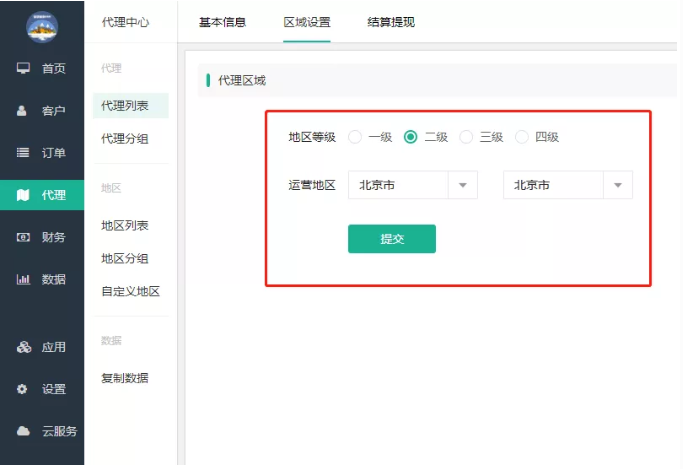Switch to the 结算提现 tab
683x469 pixels.
point(391,22)
